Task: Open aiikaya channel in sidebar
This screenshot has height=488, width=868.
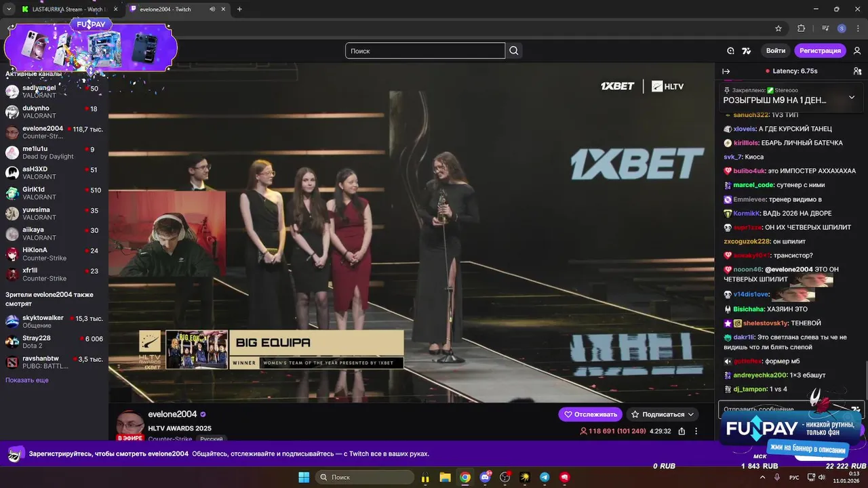Action: (53, 234)
